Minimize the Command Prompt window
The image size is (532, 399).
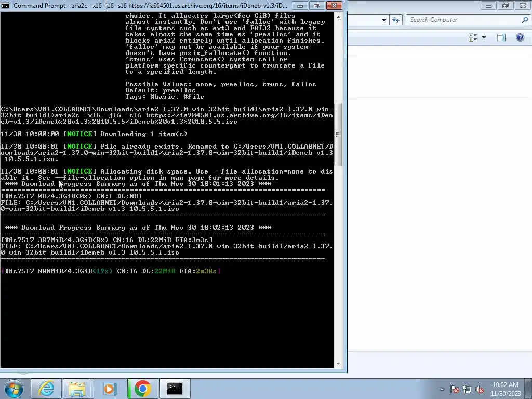[x=300, y=5]
